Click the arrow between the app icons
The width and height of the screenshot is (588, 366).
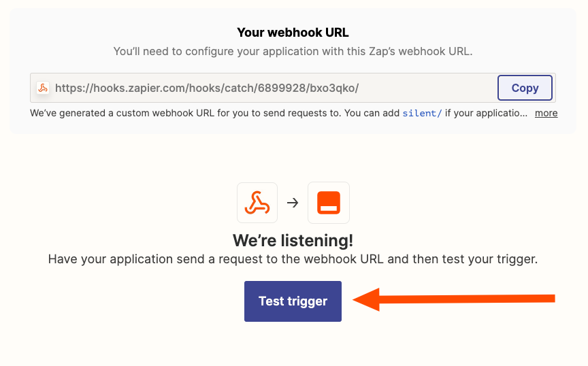coord(293,203)
